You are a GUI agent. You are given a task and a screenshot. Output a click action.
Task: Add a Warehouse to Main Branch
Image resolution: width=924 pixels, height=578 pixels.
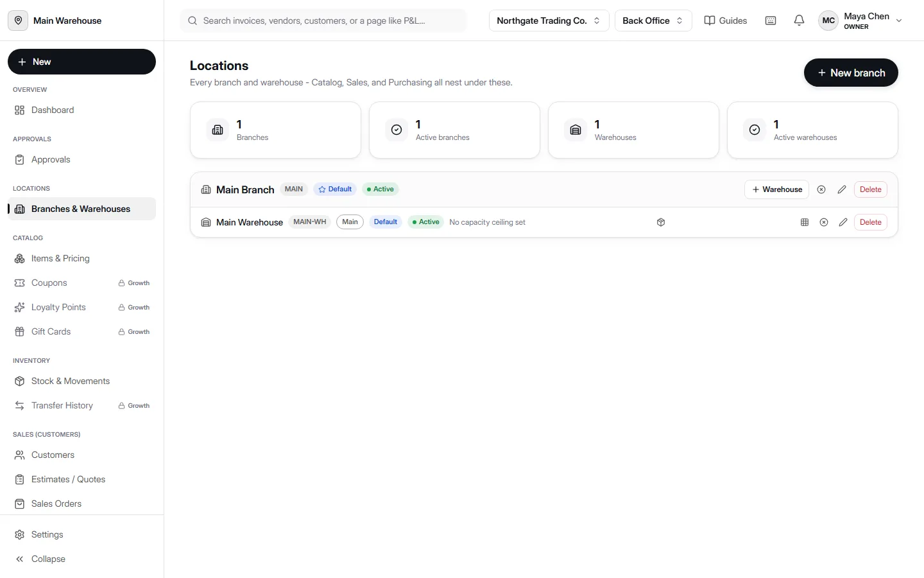[777, 189]
